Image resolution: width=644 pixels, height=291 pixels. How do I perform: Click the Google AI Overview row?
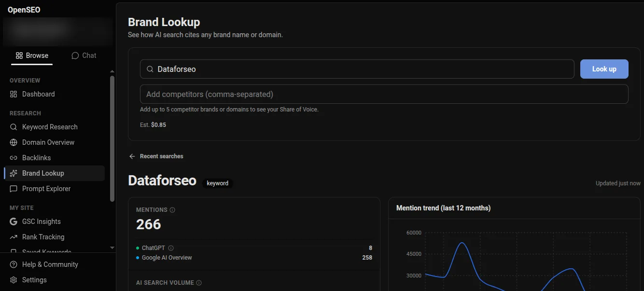click(254, 258)
